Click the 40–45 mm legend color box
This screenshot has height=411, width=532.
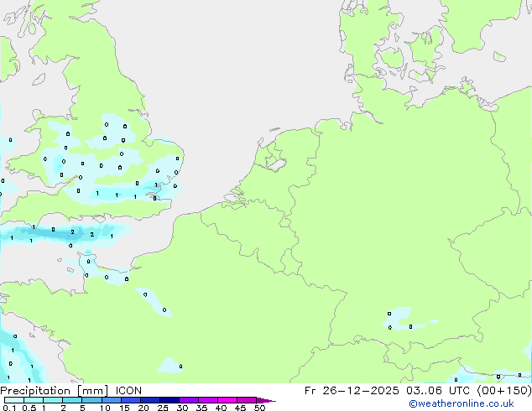pyautogui.click(x=227, y=400)
